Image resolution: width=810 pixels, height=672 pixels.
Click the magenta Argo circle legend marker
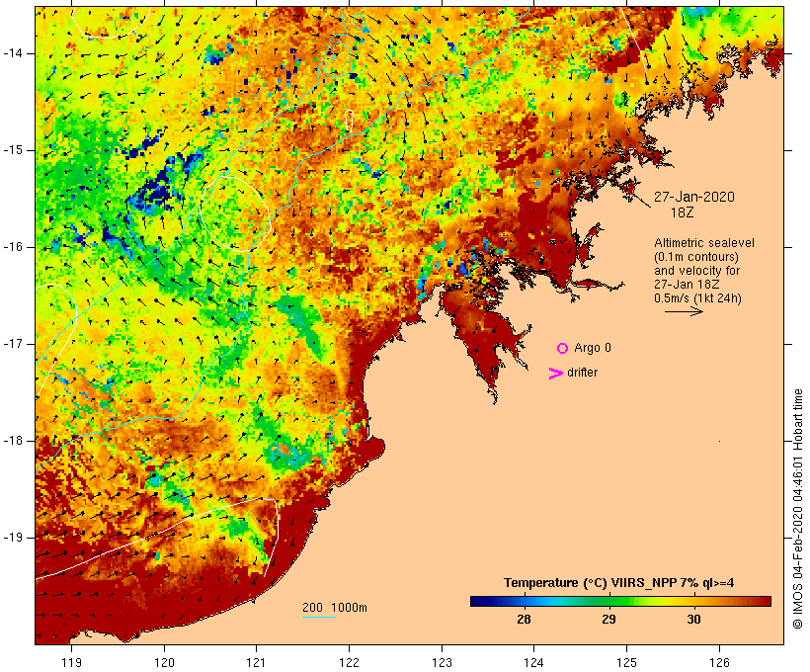tap(563, 349)
